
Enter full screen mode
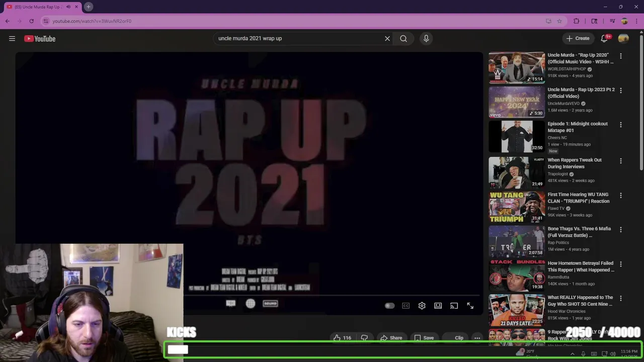(470, 306)
